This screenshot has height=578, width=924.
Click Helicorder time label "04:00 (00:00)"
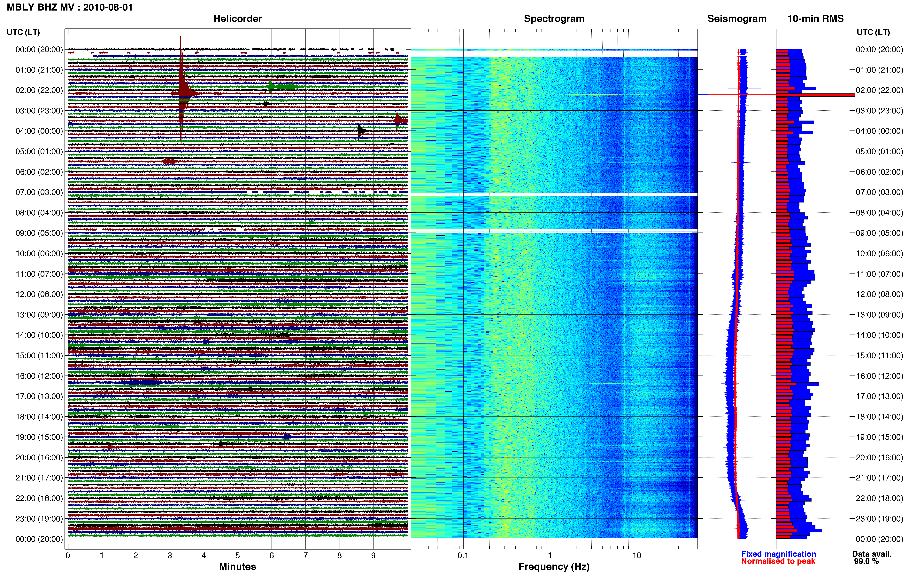coord(39,131)
